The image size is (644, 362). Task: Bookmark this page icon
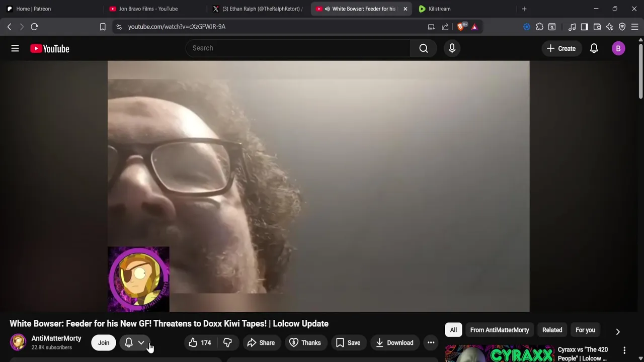[103, 27]
